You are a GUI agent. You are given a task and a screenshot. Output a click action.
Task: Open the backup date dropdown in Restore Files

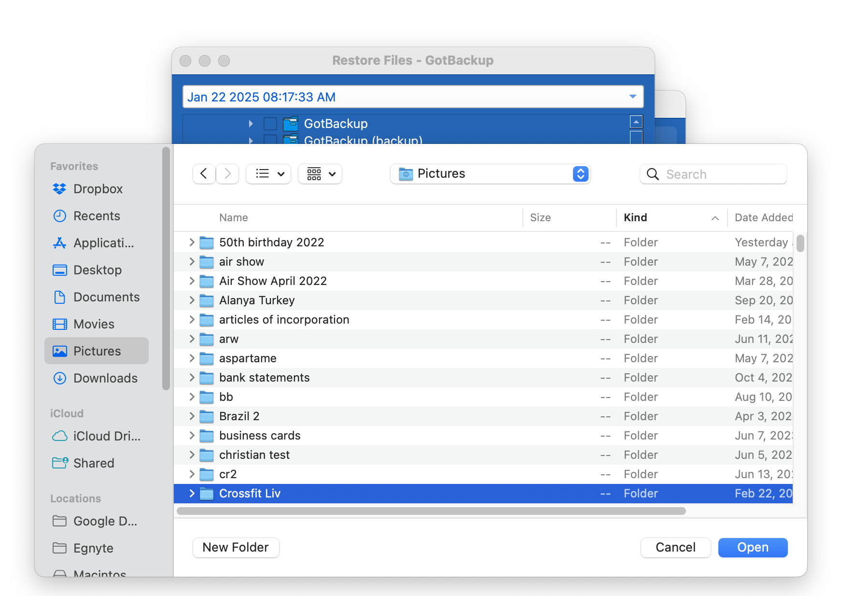point(632,97)
